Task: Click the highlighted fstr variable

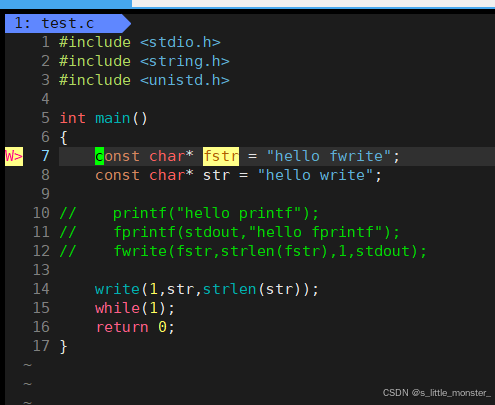Action: (x=221, y=156)
